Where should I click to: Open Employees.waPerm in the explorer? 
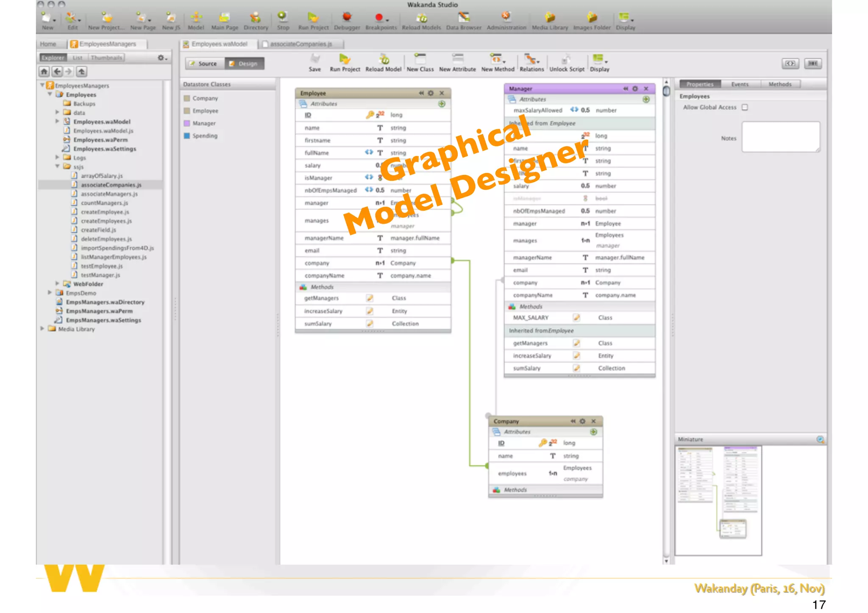(x=100, y=140)
